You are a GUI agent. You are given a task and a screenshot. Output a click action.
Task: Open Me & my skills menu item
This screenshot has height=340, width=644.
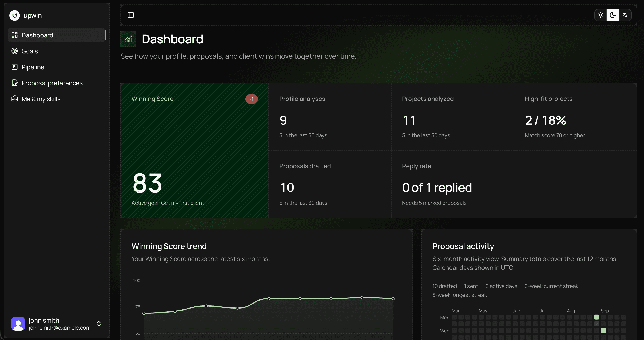click(57, 99)
